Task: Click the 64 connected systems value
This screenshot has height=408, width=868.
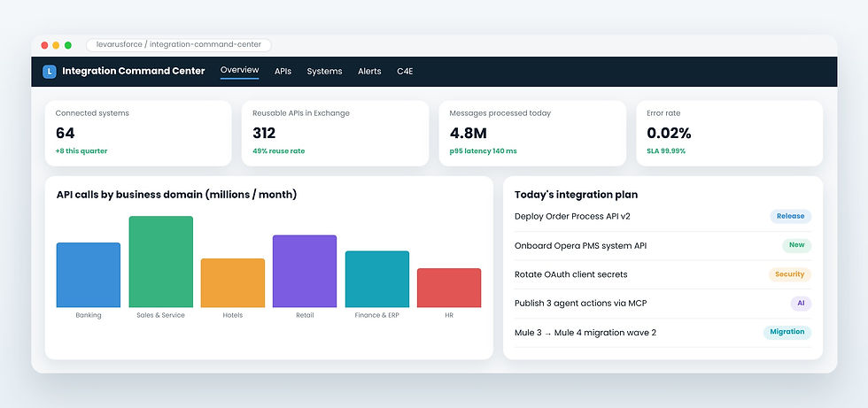Action: (x=66, y=134)
